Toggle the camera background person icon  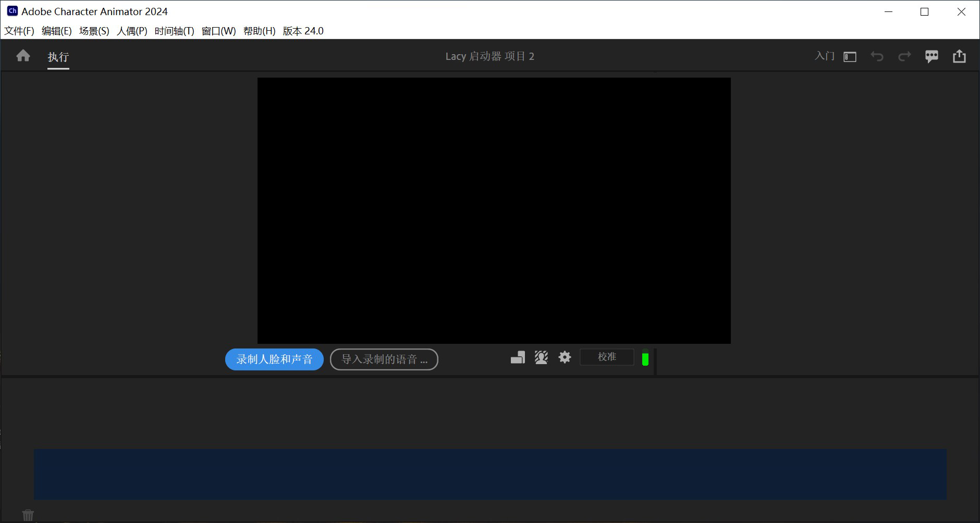541,357
